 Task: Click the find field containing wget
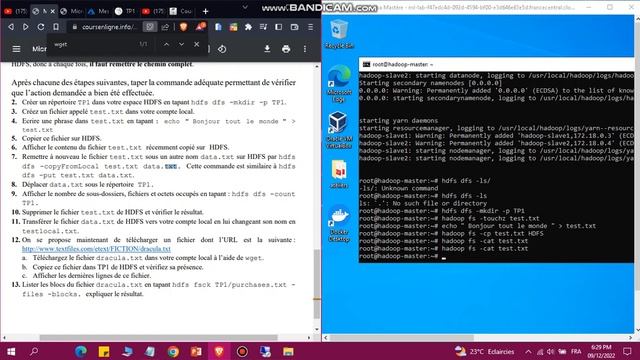coord(94,44)
